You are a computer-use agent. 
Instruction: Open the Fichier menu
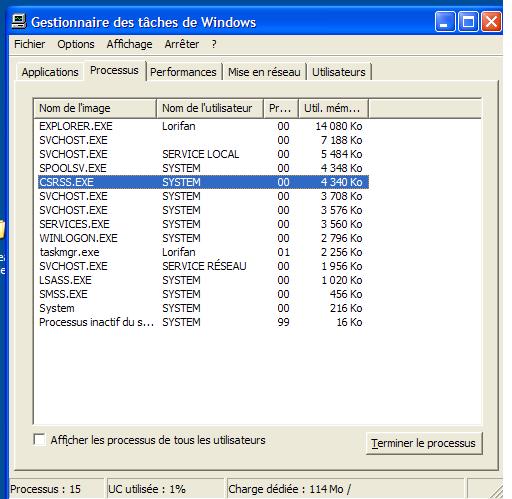coord(29,44)
